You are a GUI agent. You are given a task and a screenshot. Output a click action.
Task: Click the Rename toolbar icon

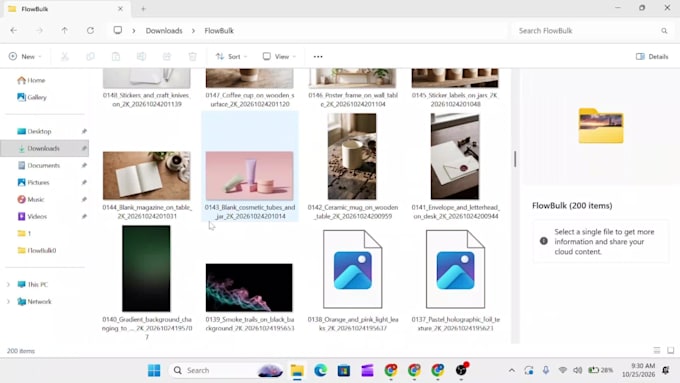tap(141, 56)
